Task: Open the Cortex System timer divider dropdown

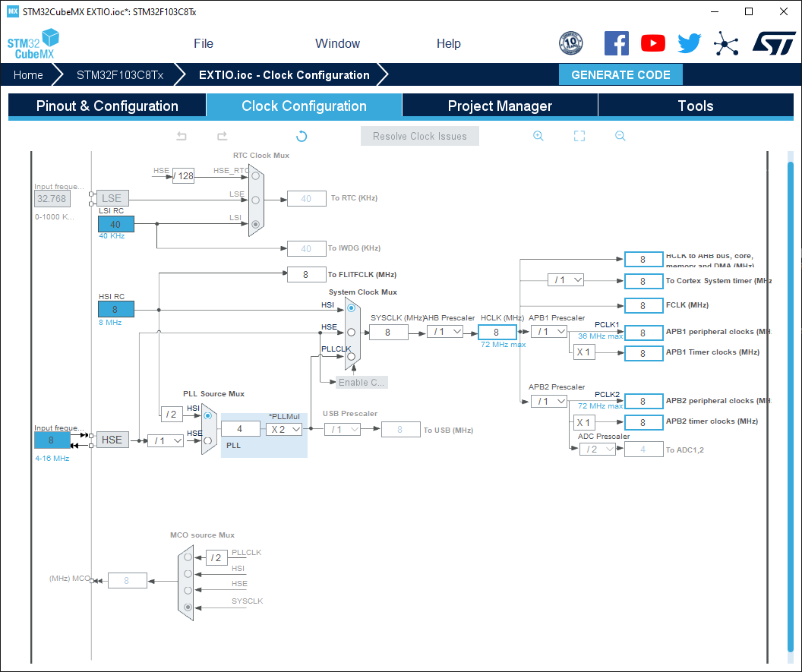Action: pyautogui.click(x=566, y=280)
